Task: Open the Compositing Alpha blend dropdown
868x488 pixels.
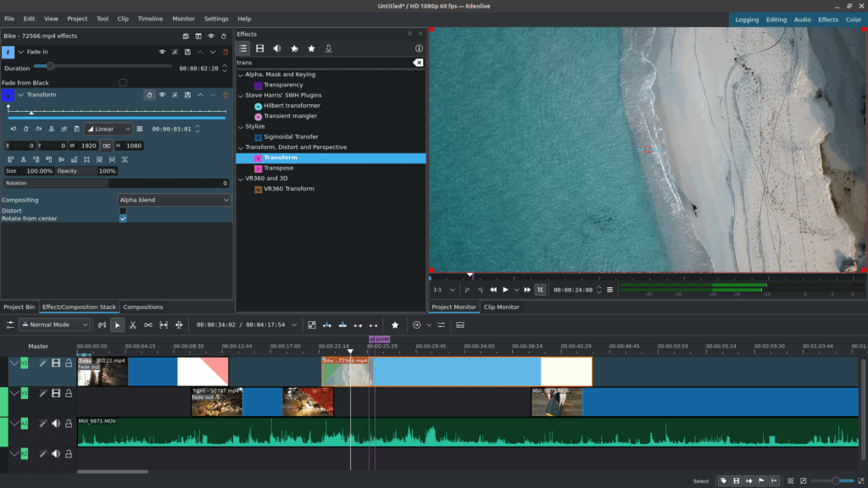Action: pyautogui.click(x=174, y=200)
